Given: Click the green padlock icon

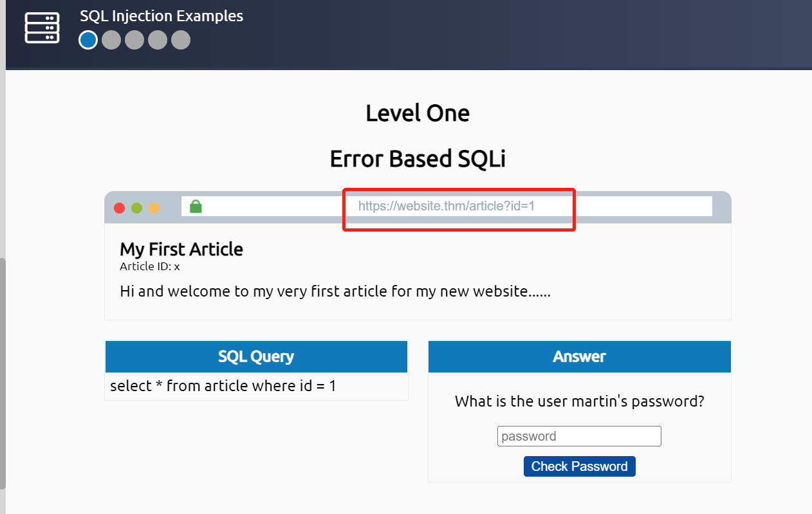Looking at the screenshot, I should (x=196, y=207).
